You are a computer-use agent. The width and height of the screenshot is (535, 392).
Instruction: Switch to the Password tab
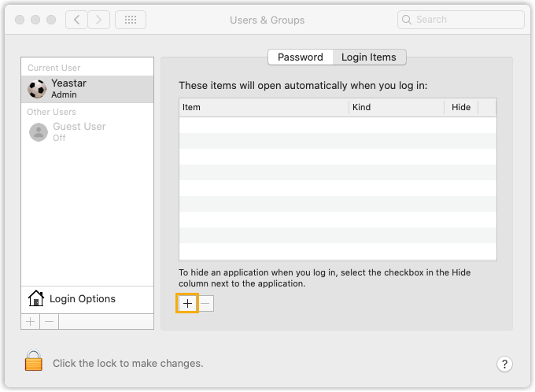click(301, 57)
